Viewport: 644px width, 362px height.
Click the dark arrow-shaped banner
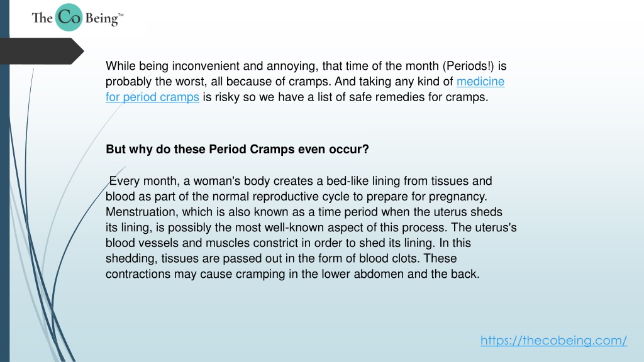point(42,52)
